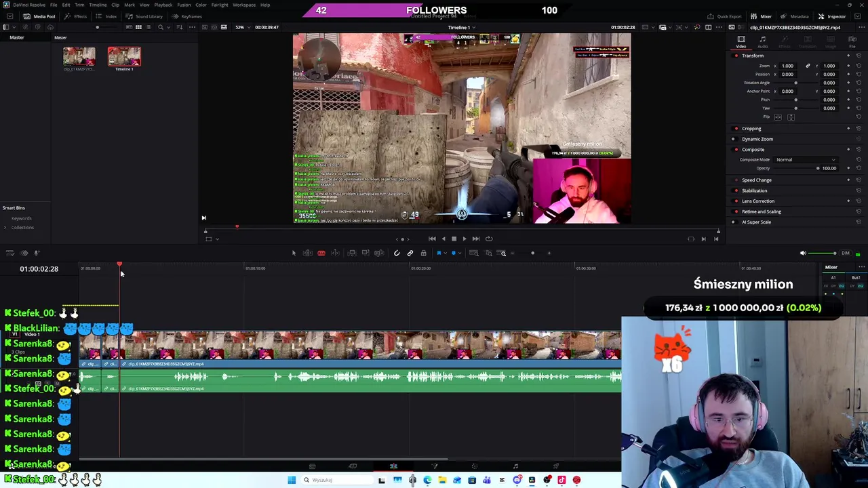Image resolution: width=868 pixels, height=488 pixels.
Task: Open the Sound Library panel
Action: (144, 16)
